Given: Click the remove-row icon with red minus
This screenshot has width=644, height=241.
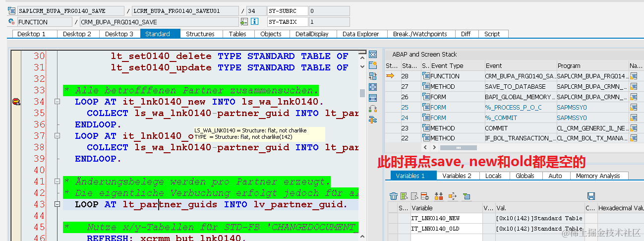Looking at the screenshot, I should [x=425, y=196].
